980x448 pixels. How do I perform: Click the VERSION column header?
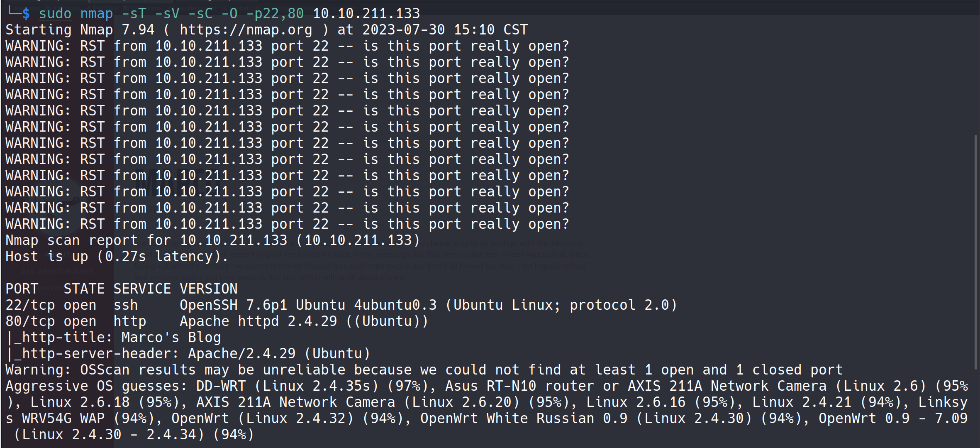coord(208,289)
